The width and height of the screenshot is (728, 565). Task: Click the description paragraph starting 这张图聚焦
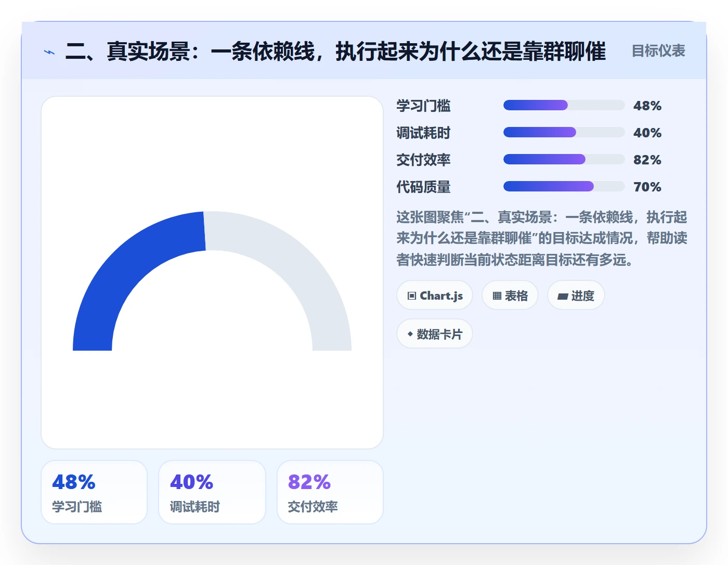[x=542, y=238]
